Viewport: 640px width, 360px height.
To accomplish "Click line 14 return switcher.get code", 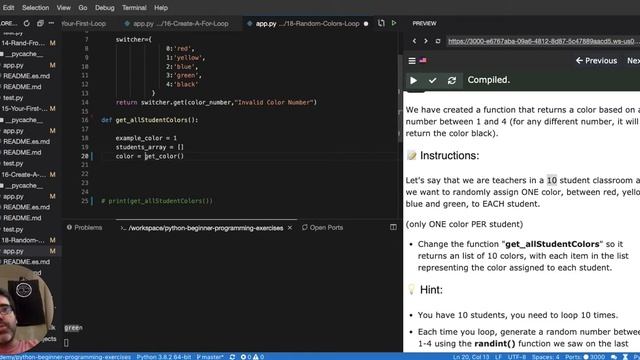I will pos(216,102).
